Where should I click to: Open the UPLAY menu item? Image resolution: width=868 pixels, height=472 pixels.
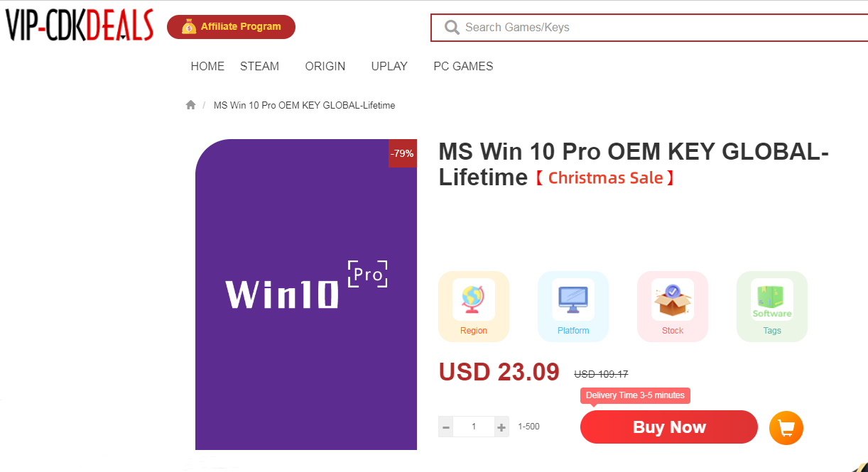coord(389,66)
